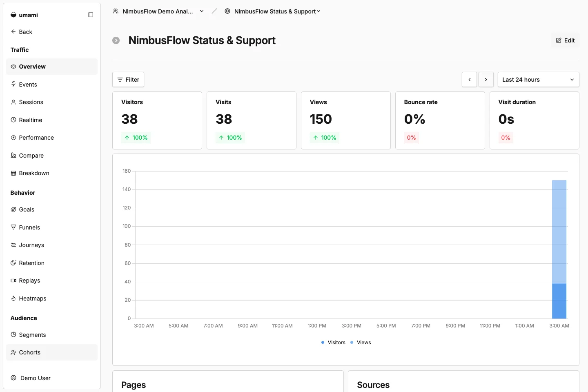Viewport: 588px width, 392px height.
Task: Open Realtime clock icon
Action: click(13, 120)
